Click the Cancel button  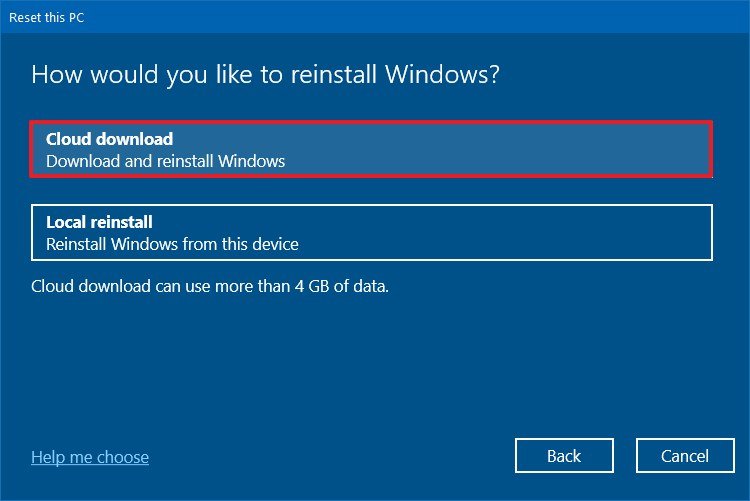coord(685,456)
